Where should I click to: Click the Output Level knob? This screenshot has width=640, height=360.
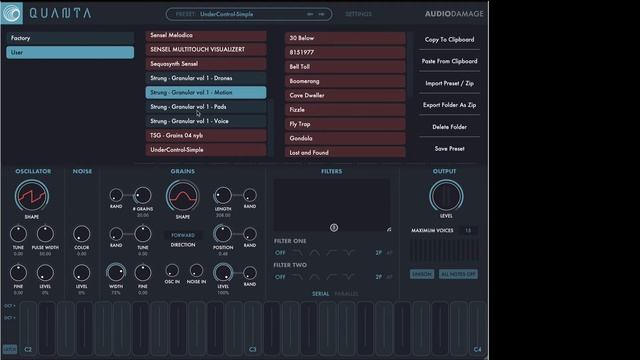click(x=446, y=196)
